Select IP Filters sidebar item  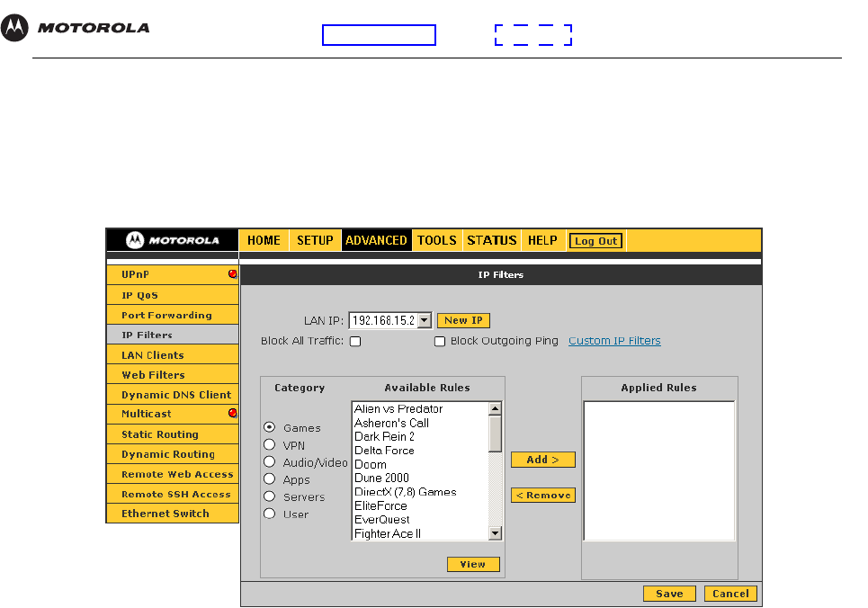pos(172,335)
